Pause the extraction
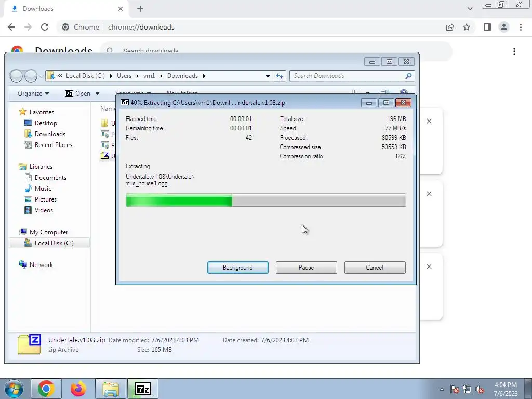The image size is (532, 399). tap(306, 268)
